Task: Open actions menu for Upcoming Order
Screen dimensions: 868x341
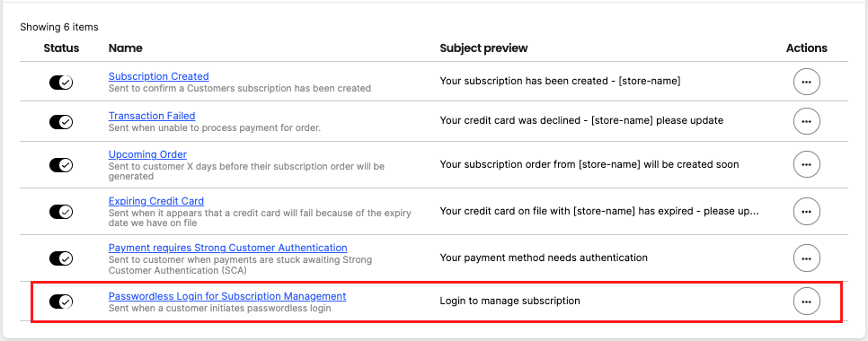Action: point(807,165)
